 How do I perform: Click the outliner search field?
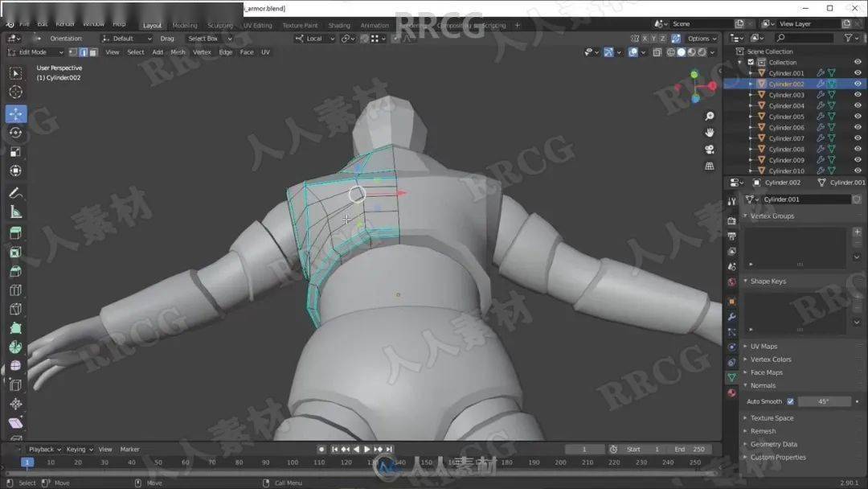(805, 38)
